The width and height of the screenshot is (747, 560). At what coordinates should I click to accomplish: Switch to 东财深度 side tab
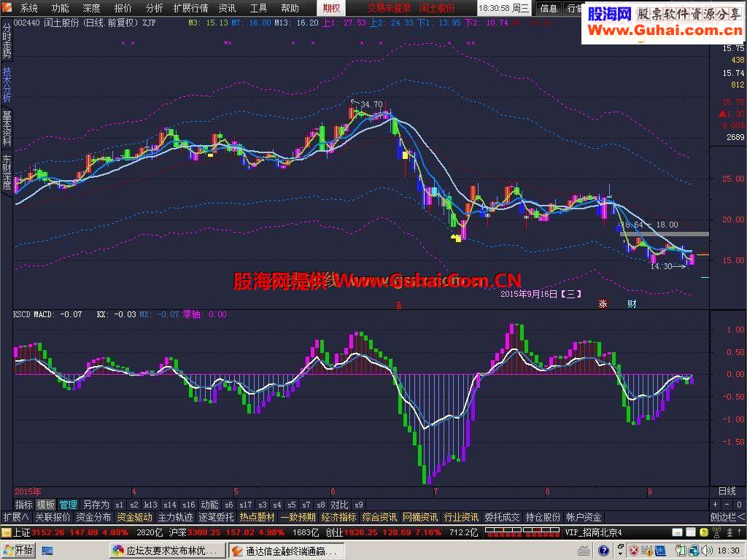click(x=7, y=171)
